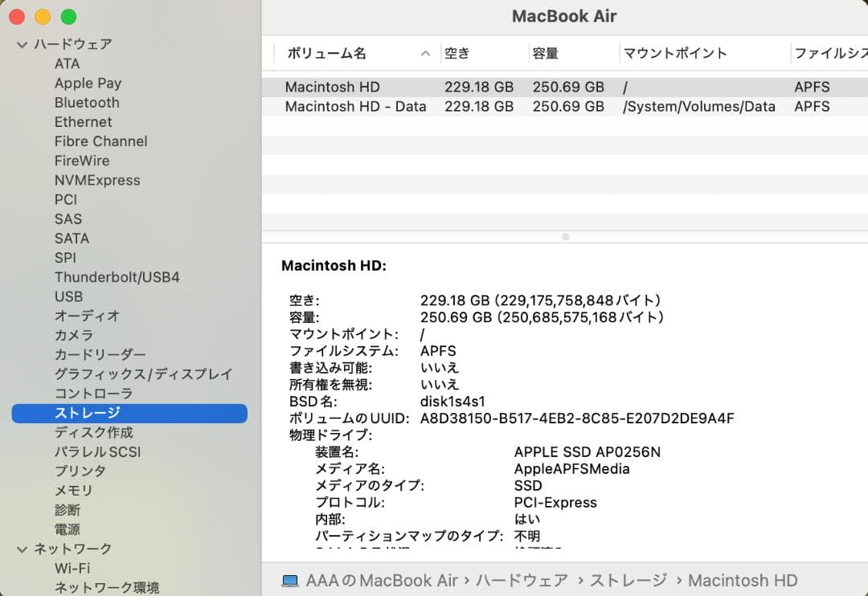Click the pane splitter handle dot
This screenshot has width=868, height=596.
(x=565, y=237)
